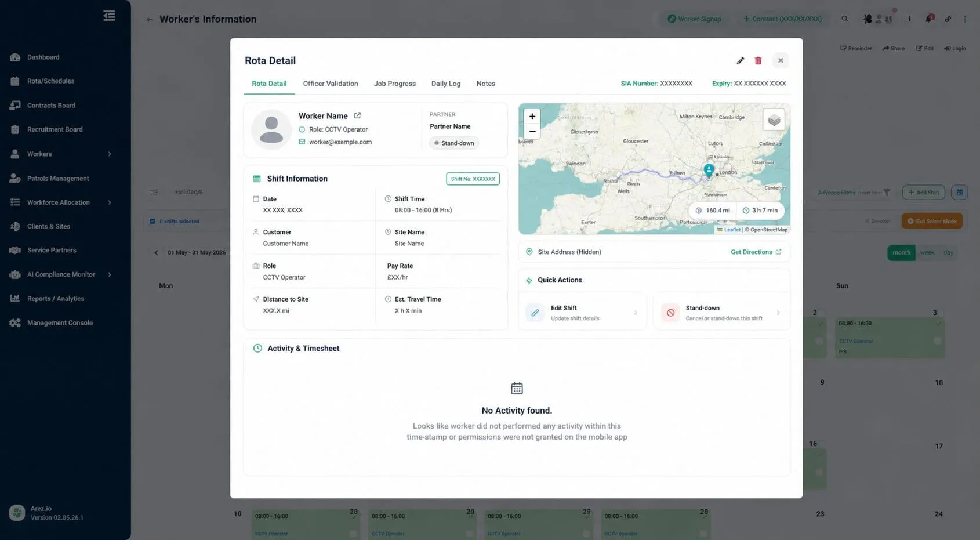Toggle the sidebar collapse menu icon
The height and width of the screenshot is (540, 980).
click(109, 16)
